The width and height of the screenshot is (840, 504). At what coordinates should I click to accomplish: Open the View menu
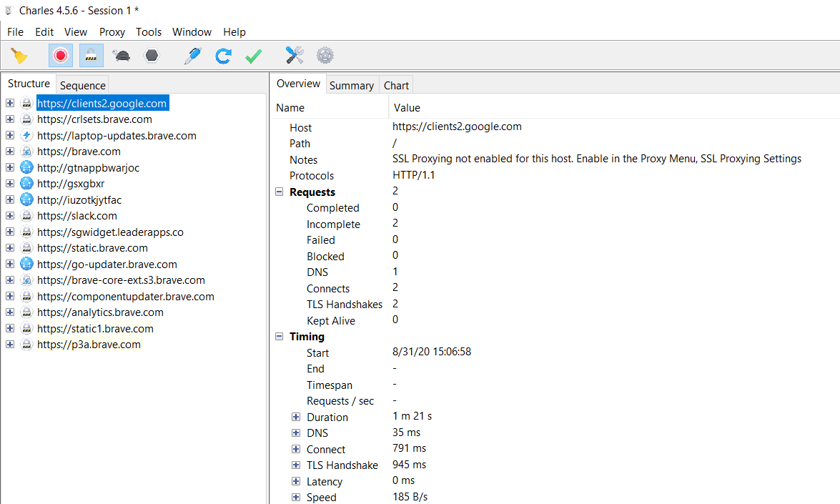pyautogui.click(x=76, y=32)
